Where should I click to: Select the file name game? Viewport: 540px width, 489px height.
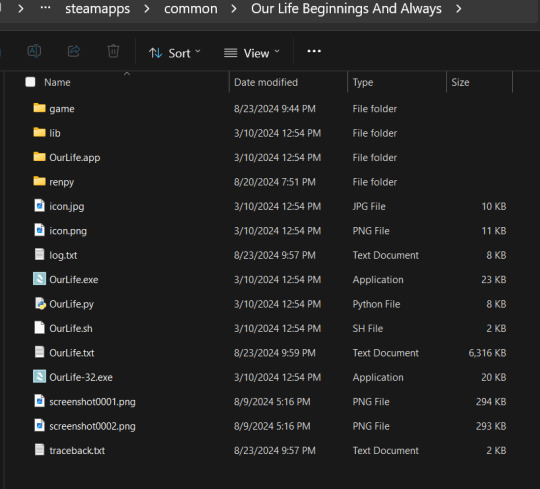coord(62,109)
